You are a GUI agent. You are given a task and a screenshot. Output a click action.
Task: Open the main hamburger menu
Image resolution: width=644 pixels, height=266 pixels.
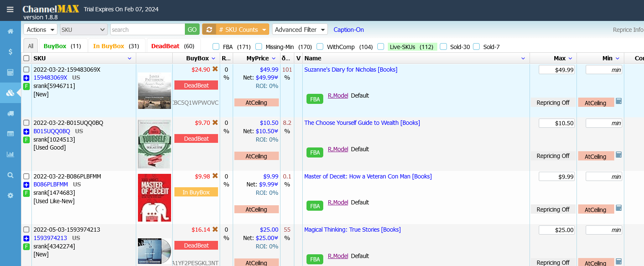coord(10,10)
